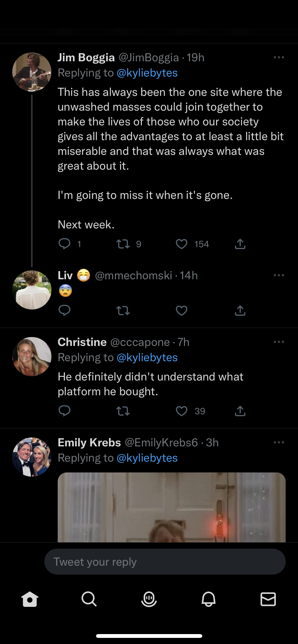Open more options for Jim Boggia's tweet
This screenshot has width=298, height=644.
point(279,57)
